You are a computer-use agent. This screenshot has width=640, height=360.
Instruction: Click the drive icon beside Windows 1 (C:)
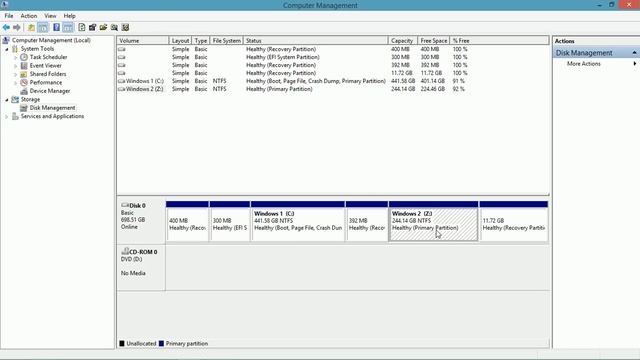(x=122, y=81)
